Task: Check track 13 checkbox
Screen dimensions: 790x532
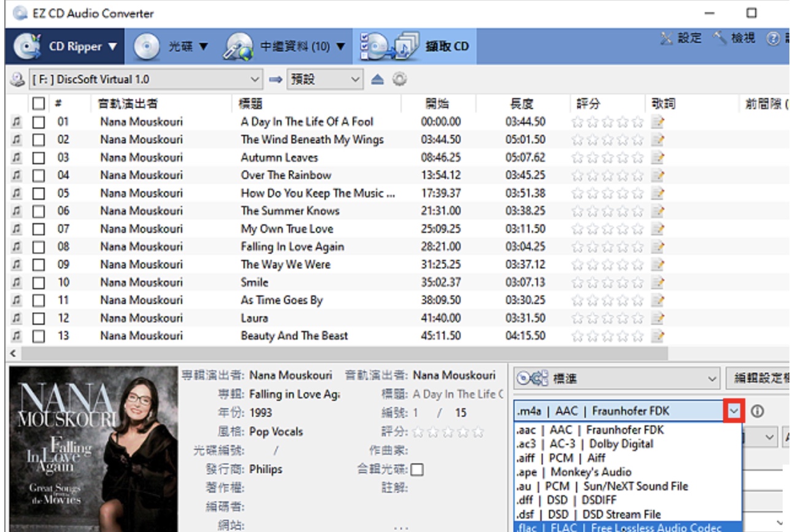Action: pos(39,336)
